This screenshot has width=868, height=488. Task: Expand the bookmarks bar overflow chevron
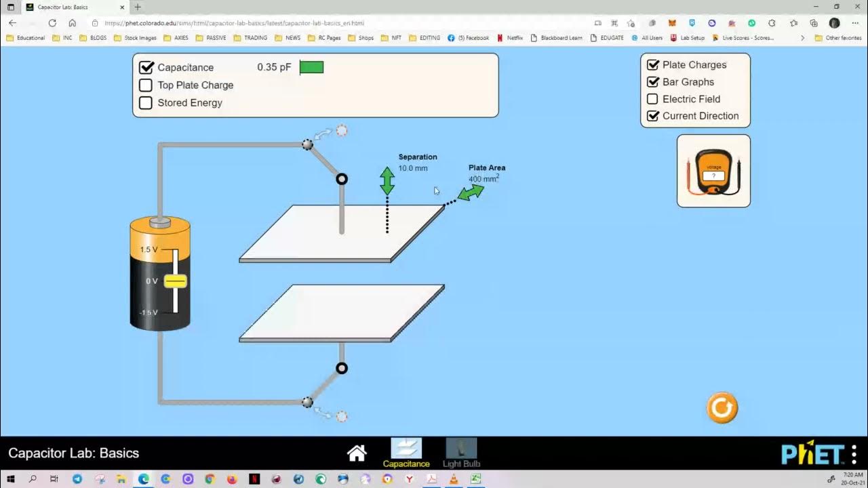(x=803, y=38)
